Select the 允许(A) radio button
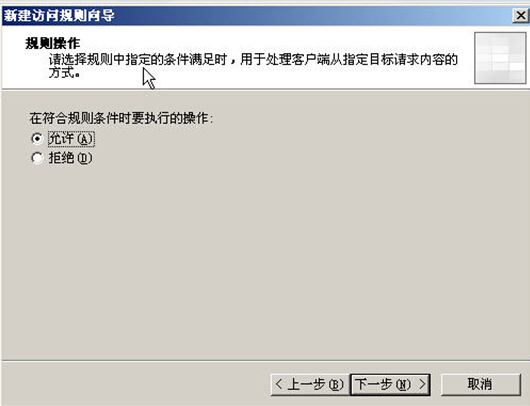 point(37,139)
